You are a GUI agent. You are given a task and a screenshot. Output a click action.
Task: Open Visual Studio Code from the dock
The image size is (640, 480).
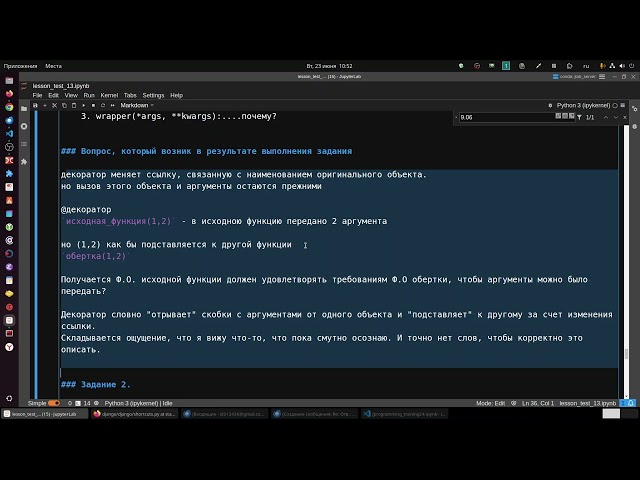click(9, 133)
